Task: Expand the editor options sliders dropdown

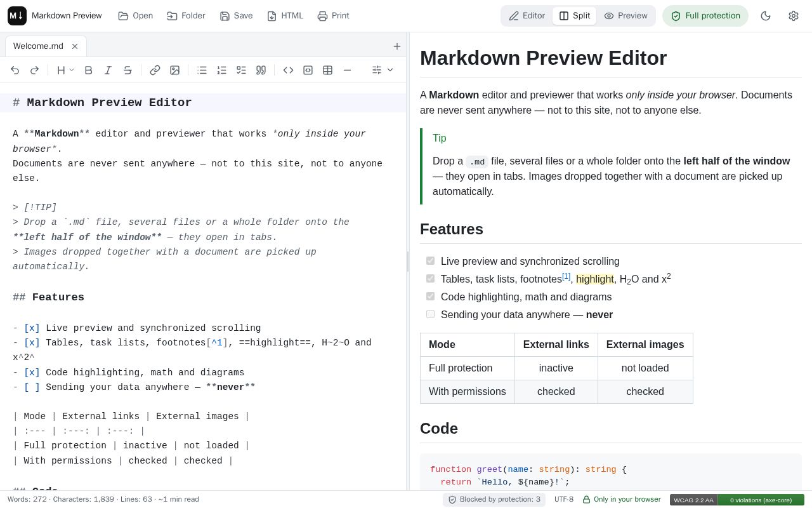Action: pyautogui.click(x=383, y=70)
